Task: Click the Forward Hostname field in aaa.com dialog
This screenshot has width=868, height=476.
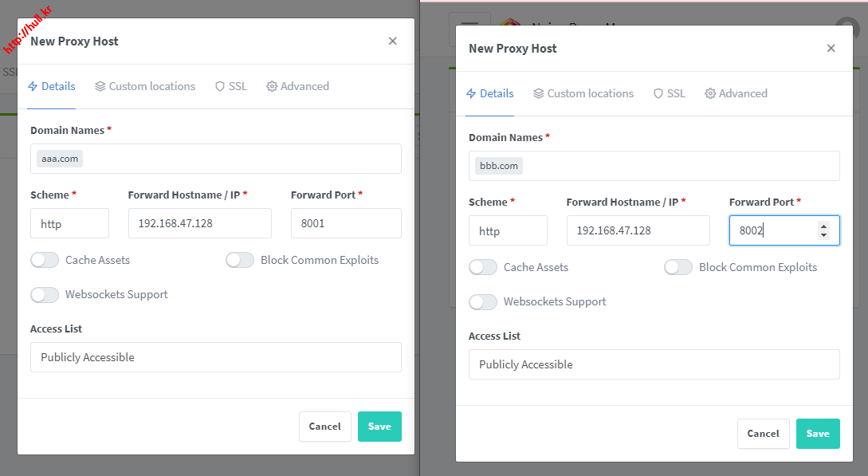Action: pyautogui.click(x=199, y=223)
